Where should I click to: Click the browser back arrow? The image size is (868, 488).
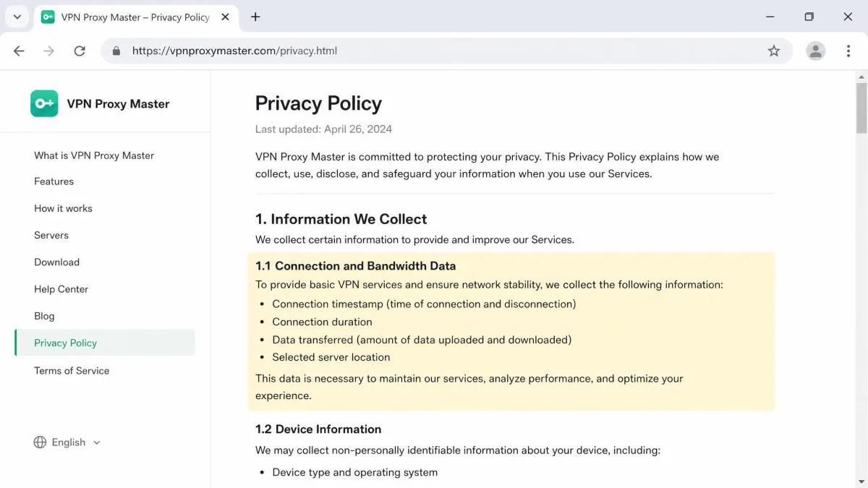(x=19, y=51)
